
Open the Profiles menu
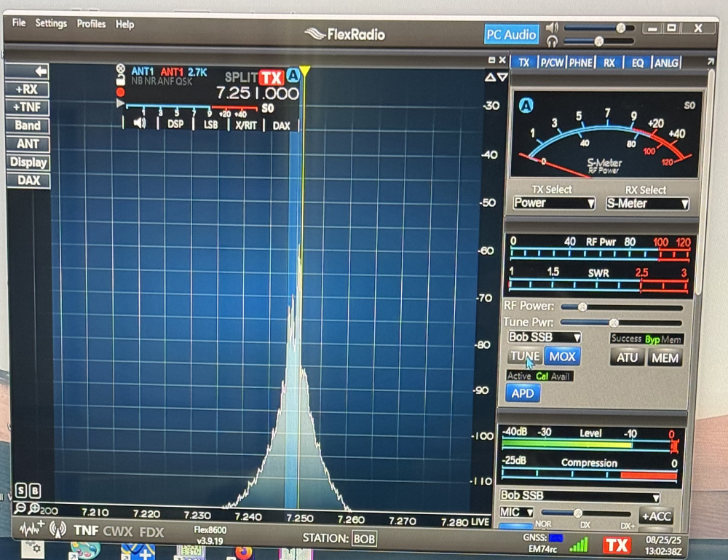(91, 24)
